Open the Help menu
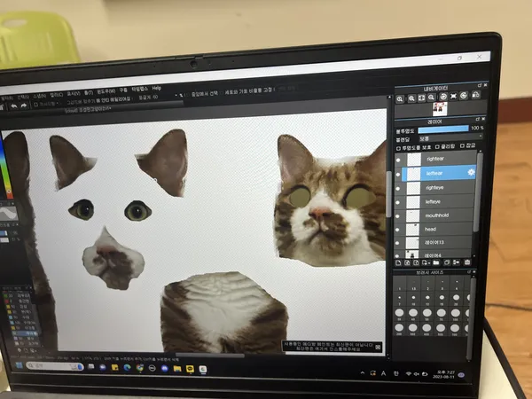532x399 pixels. pyautogui.click(x=156, y=88)
